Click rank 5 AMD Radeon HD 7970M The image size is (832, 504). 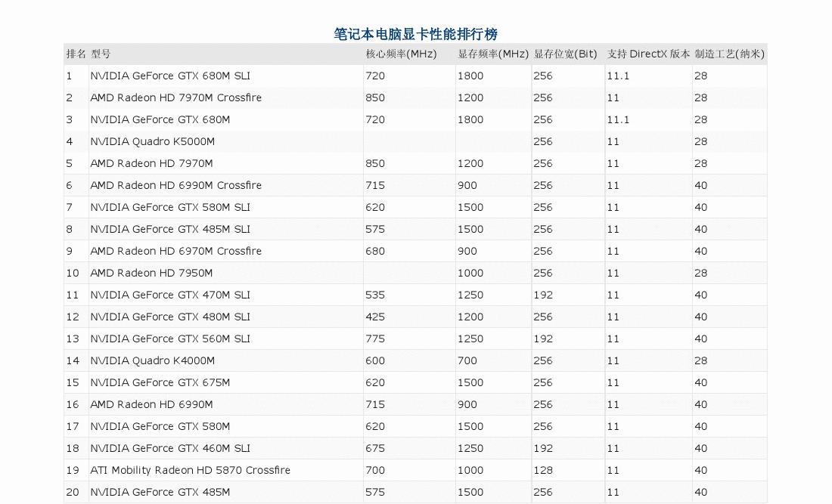(151, 163)
